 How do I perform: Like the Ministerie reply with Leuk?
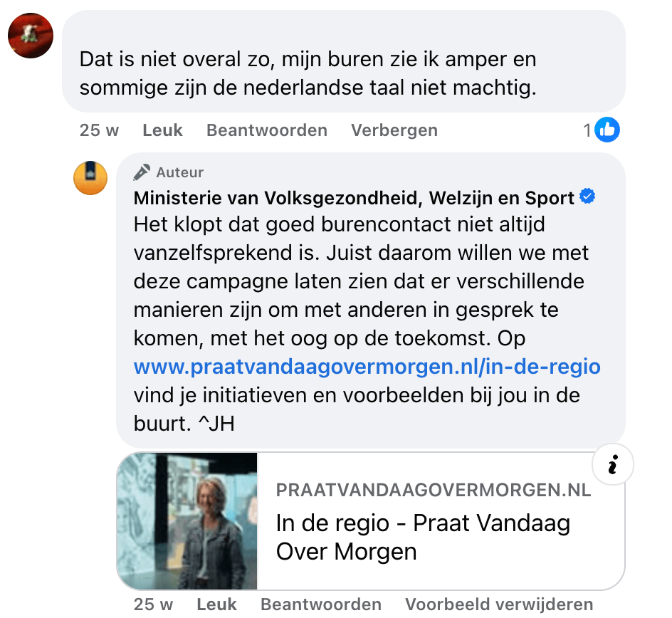pos(216,604)
